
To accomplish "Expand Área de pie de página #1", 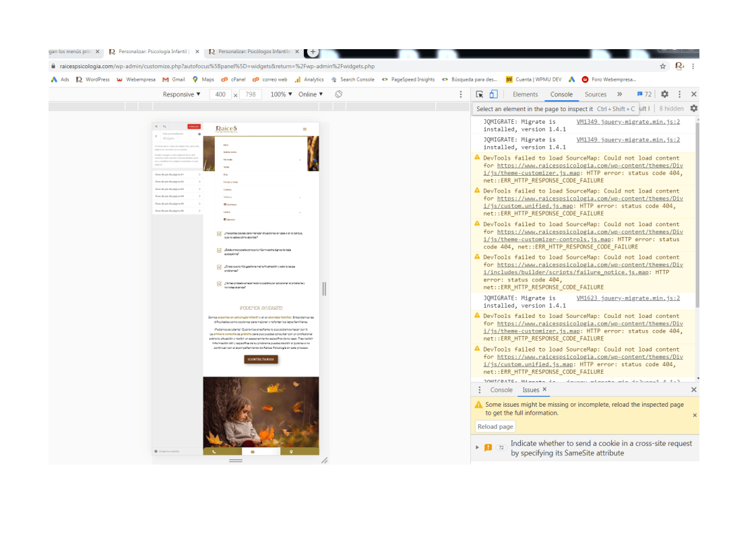I will 177,174.
